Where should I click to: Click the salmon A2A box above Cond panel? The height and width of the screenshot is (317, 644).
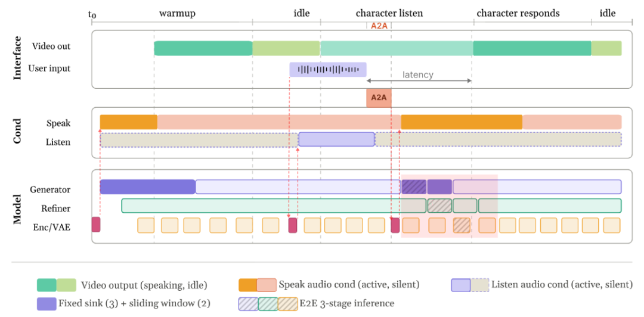(x=379, y=98)
